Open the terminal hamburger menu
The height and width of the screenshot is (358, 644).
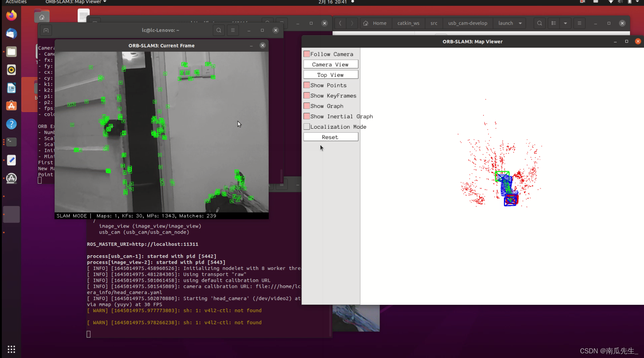233,30
